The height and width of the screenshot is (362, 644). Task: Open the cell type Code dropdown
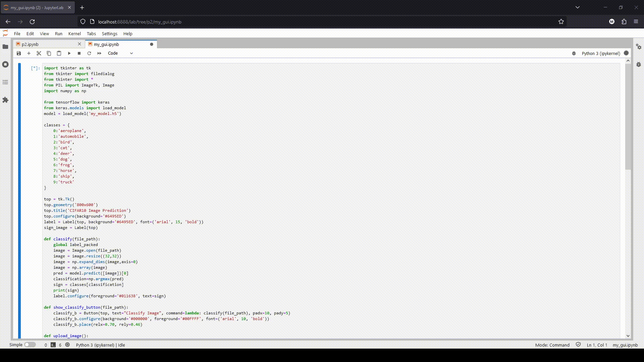[120, 53]
